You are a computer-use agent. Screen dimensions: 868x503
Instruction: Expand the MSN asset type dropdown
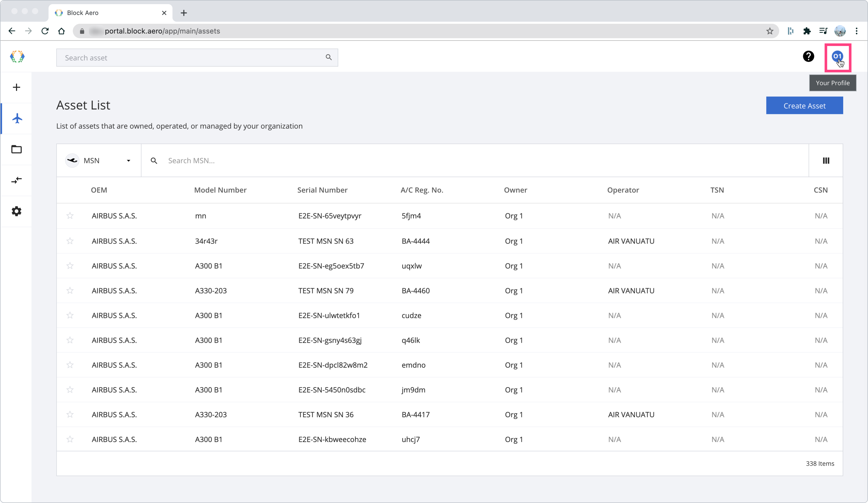[x=99, y=160]
